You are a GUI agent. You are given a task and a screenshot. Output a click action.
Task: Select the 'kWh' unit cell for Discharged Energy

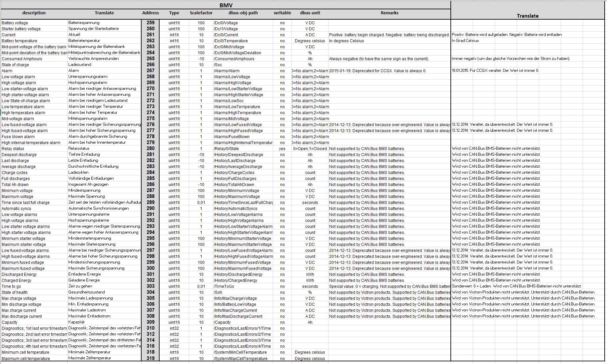pos(310,274)
